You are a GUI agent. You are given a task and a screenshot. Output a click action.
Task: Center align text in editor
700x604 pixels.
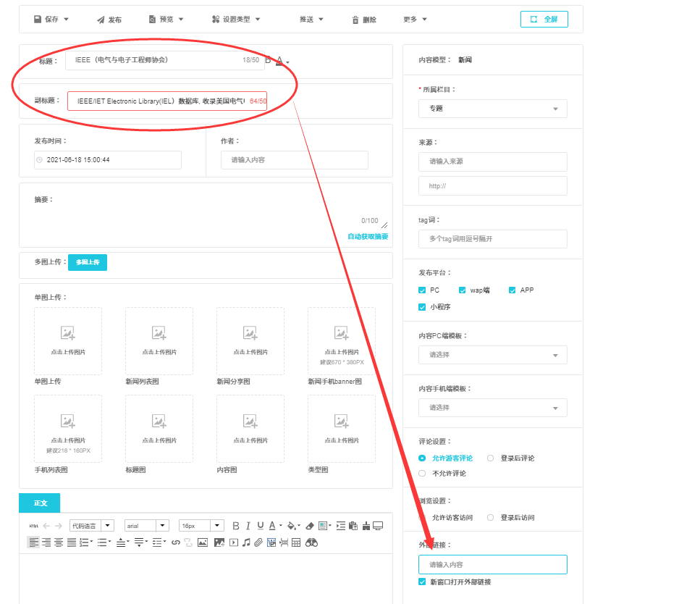[x=59, y=542]
